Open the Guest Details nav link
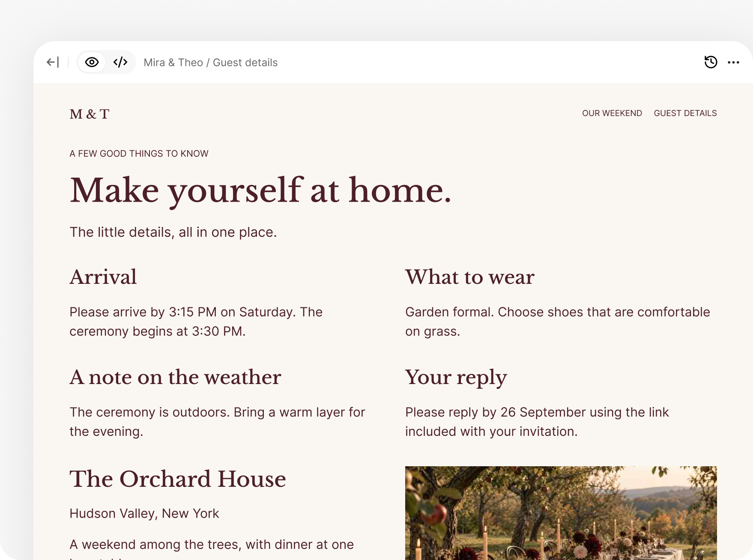The width and height of the screenshot is (753, 560). (x=685, y=113)
